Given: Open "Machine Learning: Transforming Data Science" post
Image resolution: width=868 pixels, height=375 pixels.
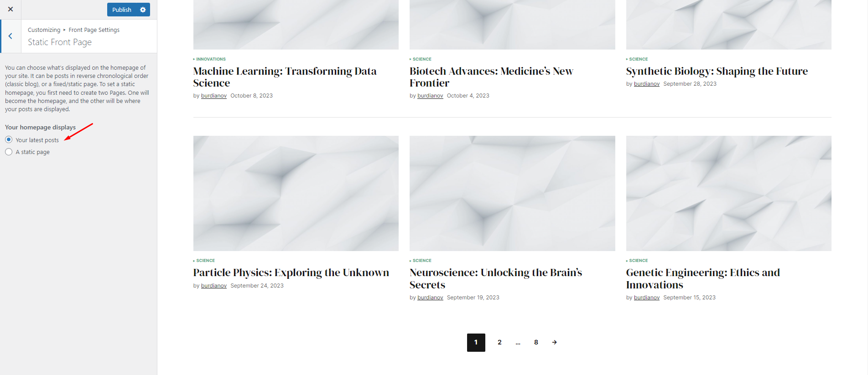Looking at the screenshot, I should pyautogui.click(x=285, y=77).
